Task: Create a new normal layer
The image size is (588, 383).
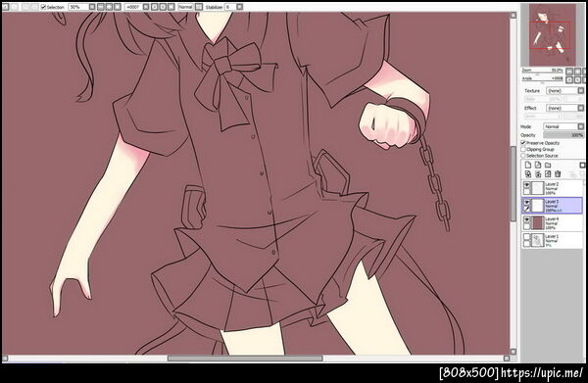Action: coord(528,165)
